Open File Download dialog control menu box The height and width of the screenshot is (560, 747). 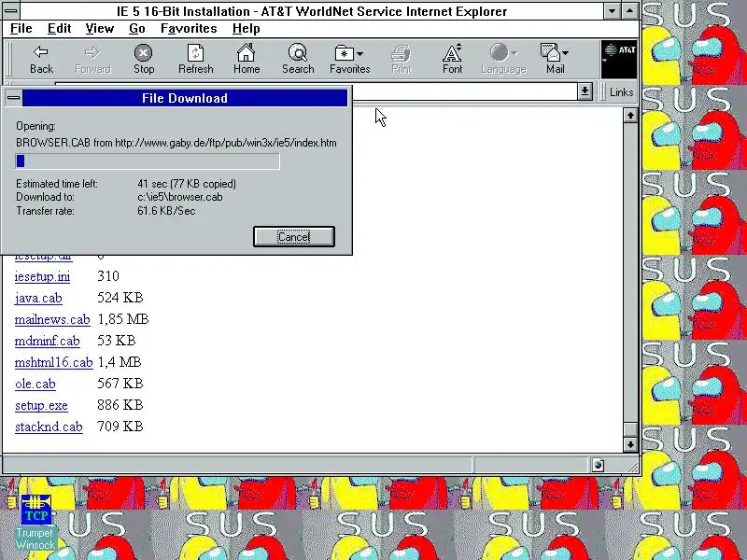tap(14, 98)
